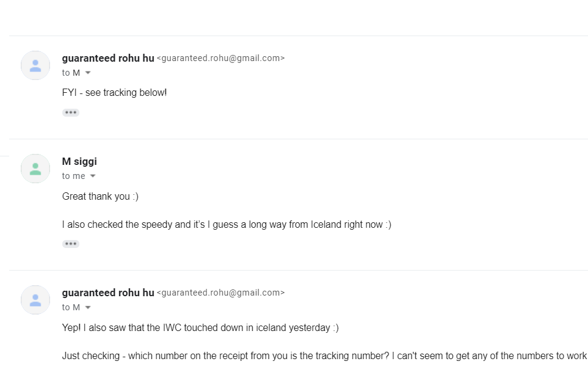Click the 'FYI - see tracking below!' text
The height and width of the screenshot is (375, 588).
point(114,93)
